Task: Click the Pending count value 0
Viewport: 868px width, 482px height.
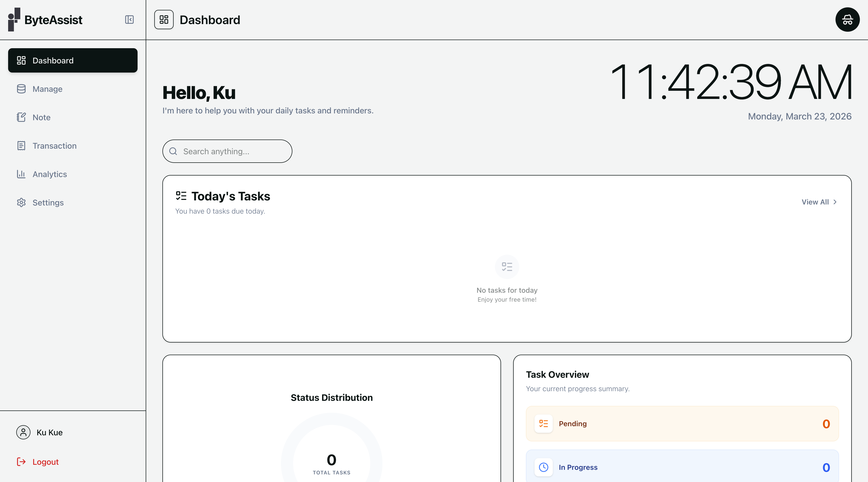Action: click(x=826, y=424)
